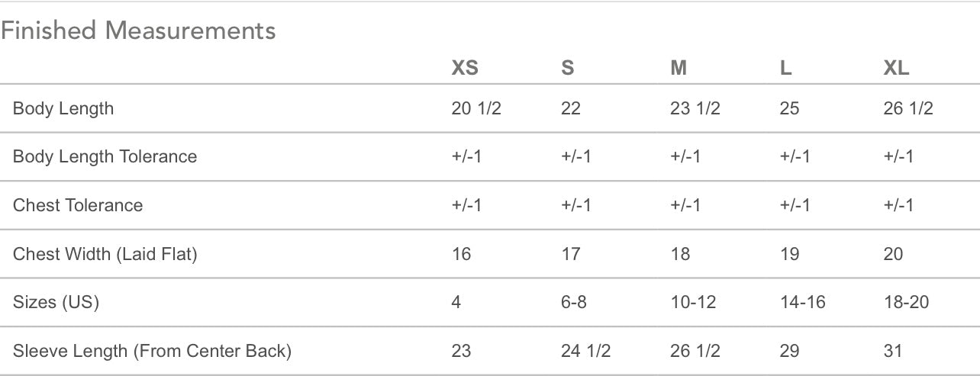Click the Chest Tolerance row label
980x376 pixels.
(x=78, y=205)
